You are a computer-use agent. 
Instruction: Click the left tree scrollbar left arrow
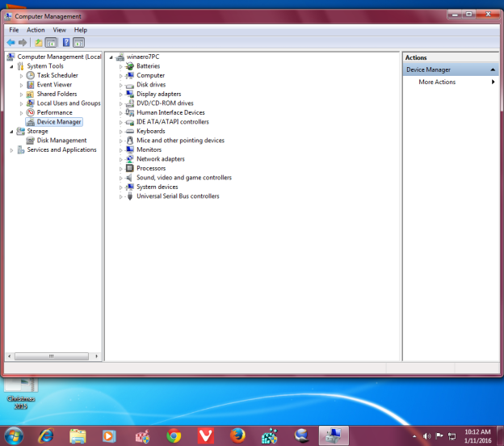(x=10, y=356)
